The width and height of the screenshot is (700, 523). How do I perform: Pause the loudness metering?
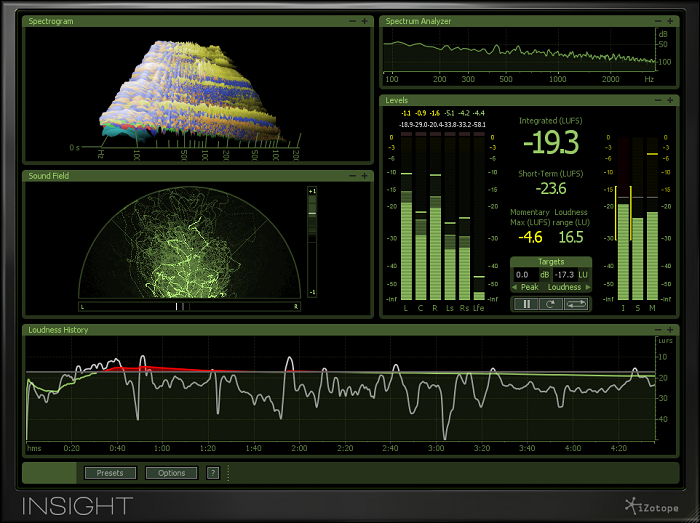click(x=525, y=303)
